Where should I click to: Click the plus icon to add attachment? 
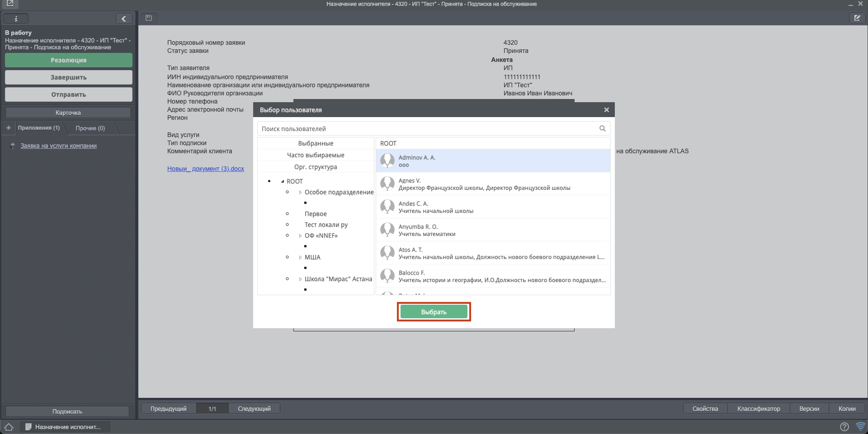click(x=8, y=128)
